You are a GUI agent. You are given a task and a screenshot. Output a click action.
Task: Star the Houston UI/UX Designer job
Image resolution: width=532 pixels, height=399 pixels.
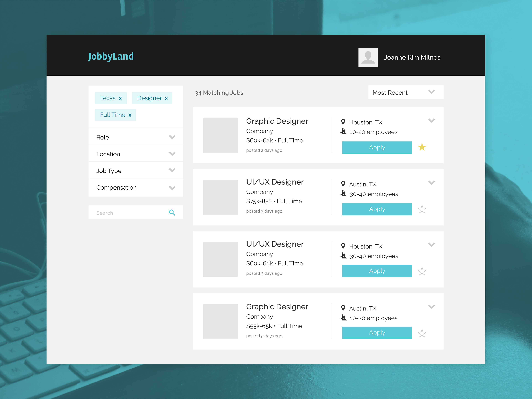(x=422, y=271)
